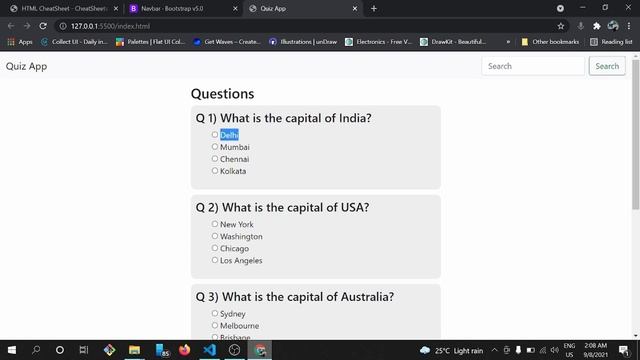Open Other bookmarks folder

point(550,42)
